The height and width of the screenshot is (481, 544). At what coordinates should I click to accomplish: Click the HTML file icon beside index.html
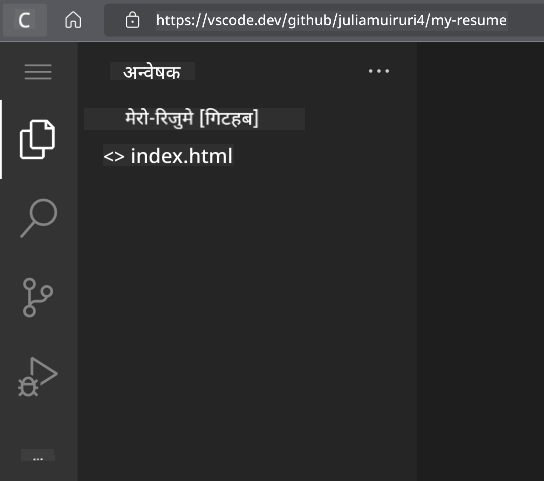pos(114,157)
